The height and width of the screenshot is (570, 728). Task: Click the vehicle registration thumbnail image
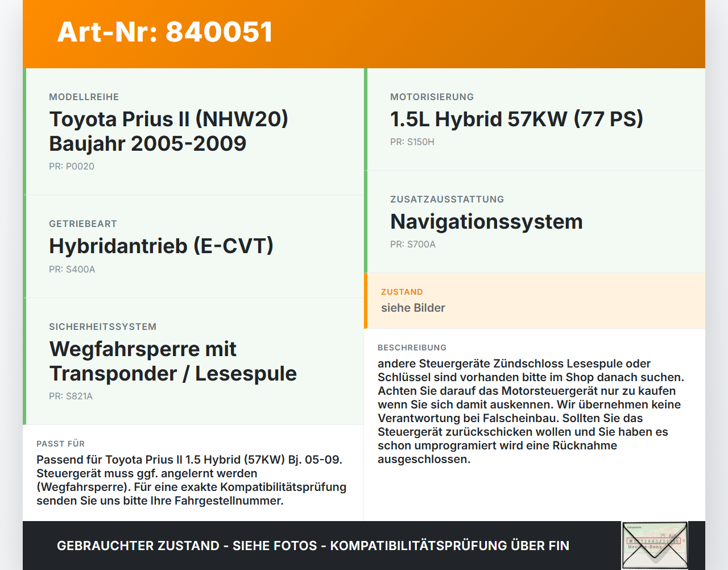tap(655, 546)
